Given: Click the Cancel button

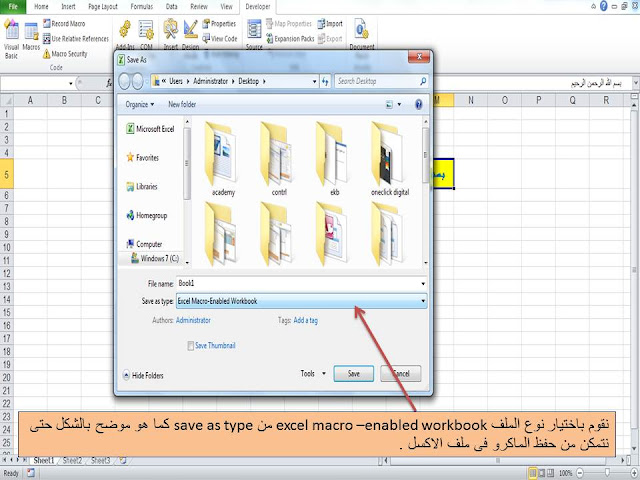Looking at the screenshot, I should click(x=401, y=373).
